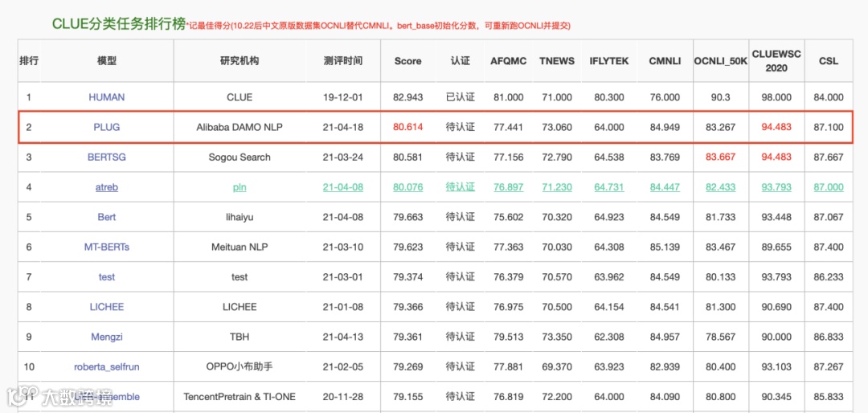Click the 模型 column header
The image size is (868, 413).
click(x=106, y=61)
